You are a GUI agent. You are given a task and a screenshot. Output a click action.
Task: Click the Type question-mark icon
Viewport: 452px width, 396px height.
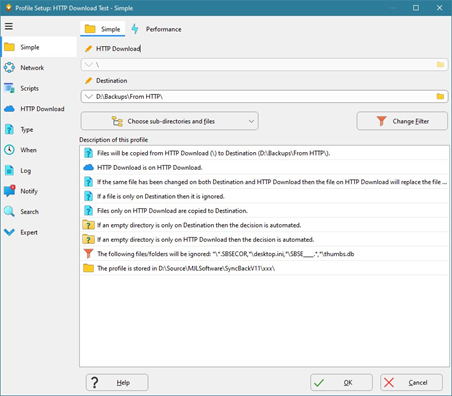pyautogui.click(x=9, y=129)
